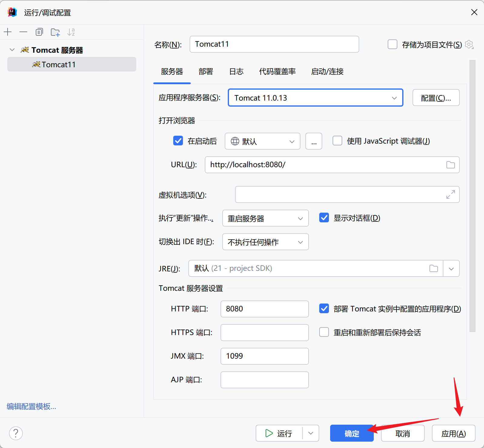Click the browser ellipsis ... button
The width and height of the screenshot is (484, 448).
[x=314, y=141]
